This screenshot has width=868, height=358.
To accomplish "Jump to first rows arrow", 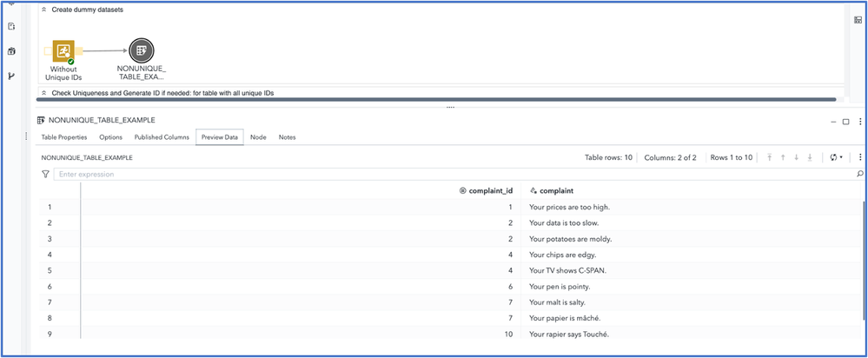I will click(x=768, y=157).
